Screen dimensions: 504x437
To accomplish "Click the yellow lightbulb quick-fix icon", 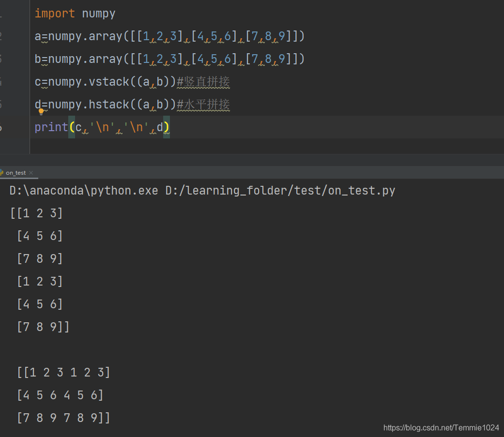I will click(x=41, y=112).
